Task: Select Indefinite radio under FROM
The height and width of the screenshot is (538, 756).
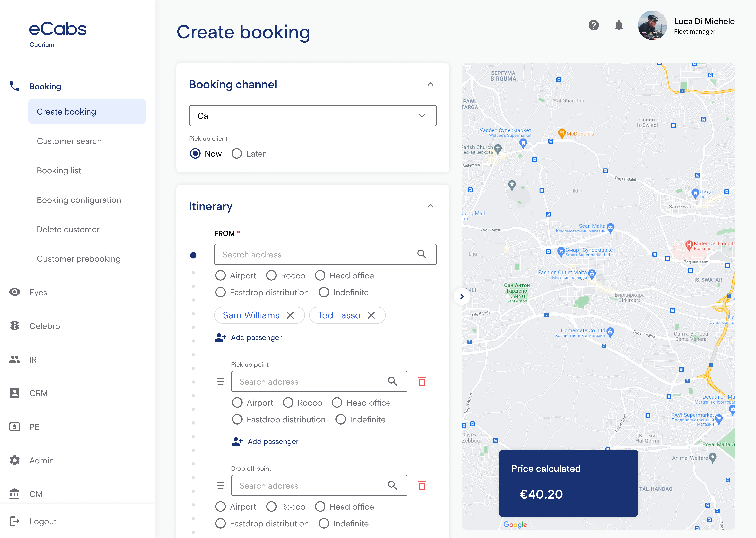Action: (324, 293)
